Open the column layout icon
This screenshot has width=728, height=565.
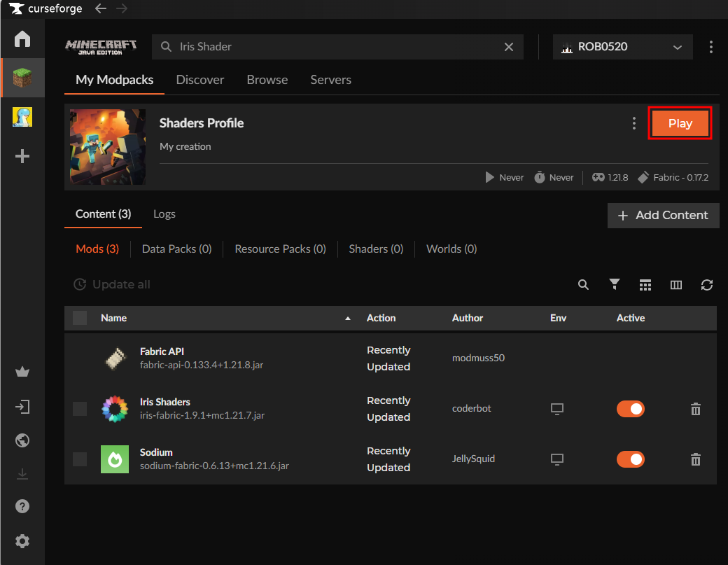(676, 284)
